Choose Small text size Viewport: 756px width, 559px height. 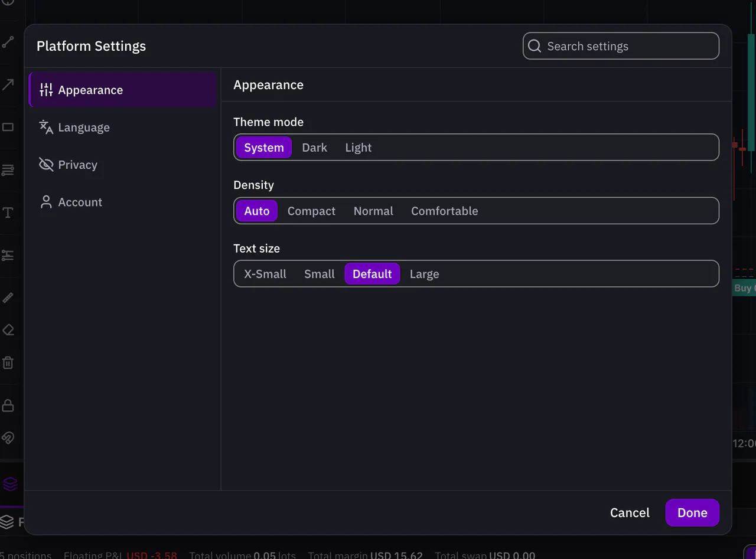point(320,274)
